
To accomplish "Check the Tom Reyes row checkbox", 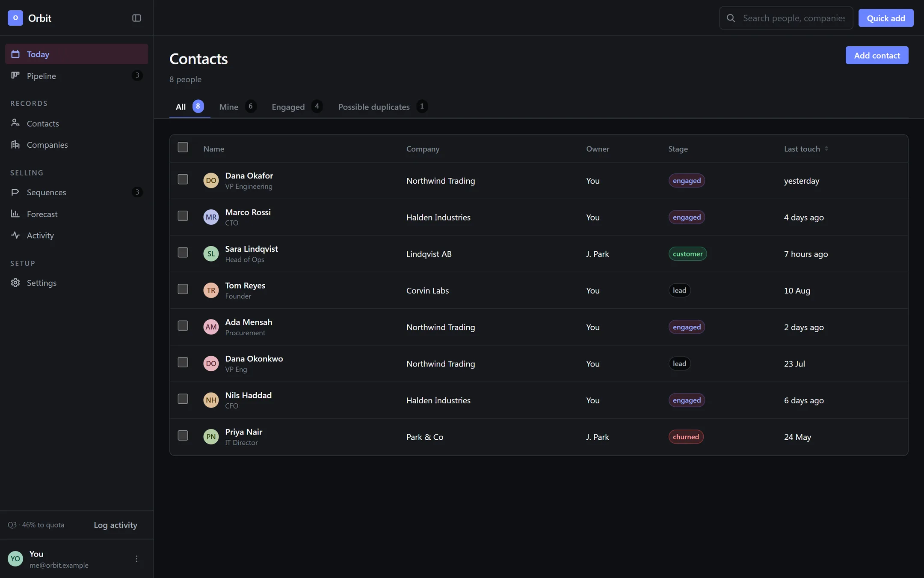I will pos(183,289).
